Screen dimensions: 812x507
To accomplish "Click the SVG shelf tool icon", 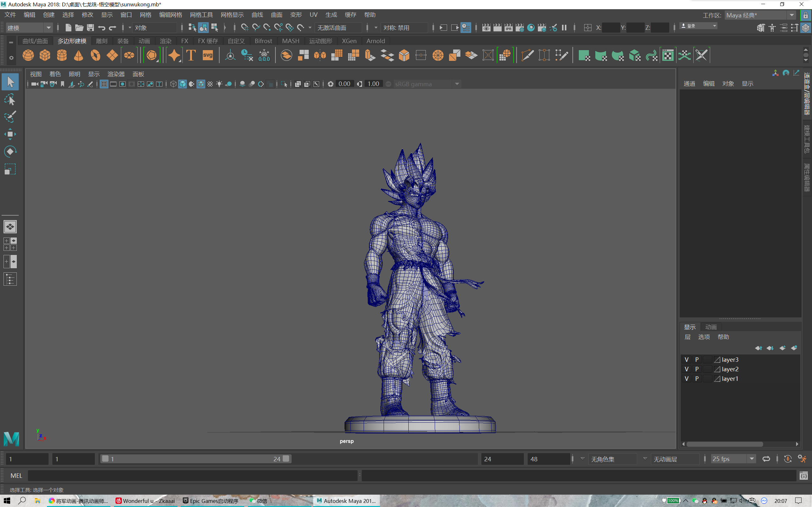I will [208, 55].
